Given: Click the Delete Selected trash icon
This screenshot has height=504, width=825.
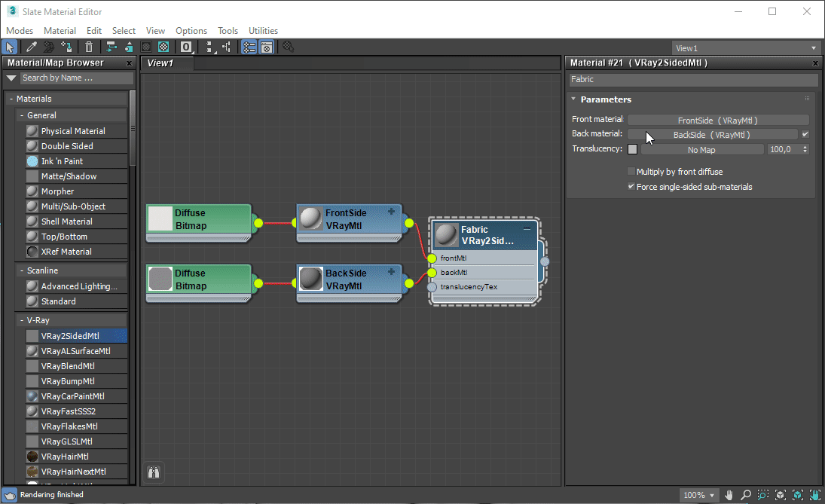Looking at the screenshot, I should 89,47.
